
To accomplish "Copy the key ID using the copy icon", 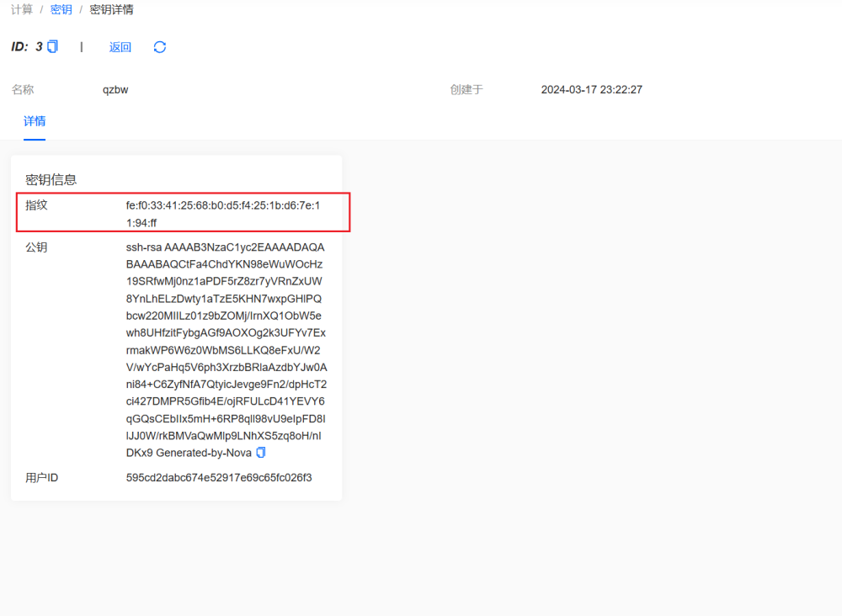I will tap(53, 47).
